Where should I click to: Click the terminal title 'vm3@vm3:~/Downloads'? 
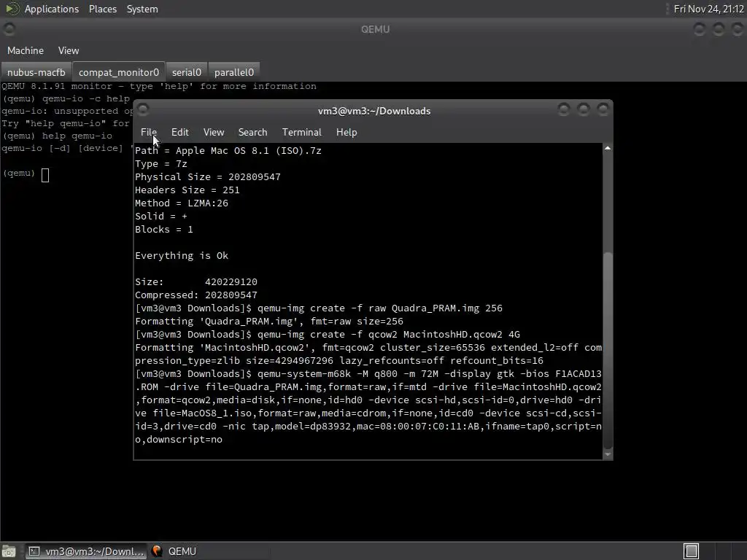374,111
